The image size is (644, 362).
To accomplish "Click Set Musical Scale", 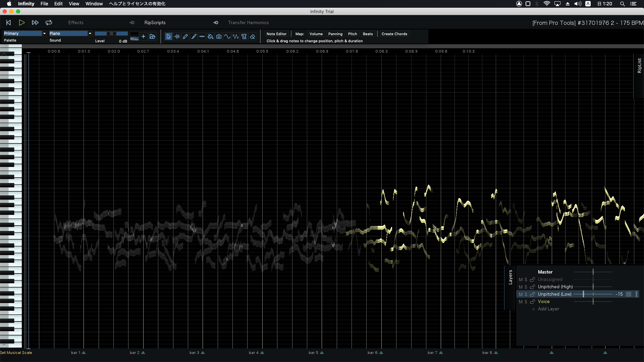I will pyautogui.click(x=16, y=353).
